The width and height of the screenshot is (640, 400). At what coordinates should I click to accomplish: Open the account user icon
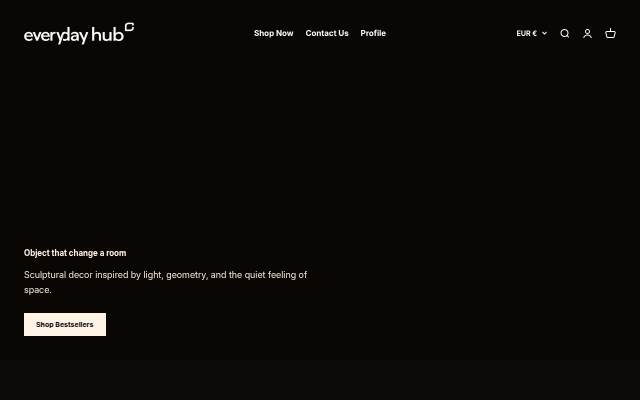point(587,33)
